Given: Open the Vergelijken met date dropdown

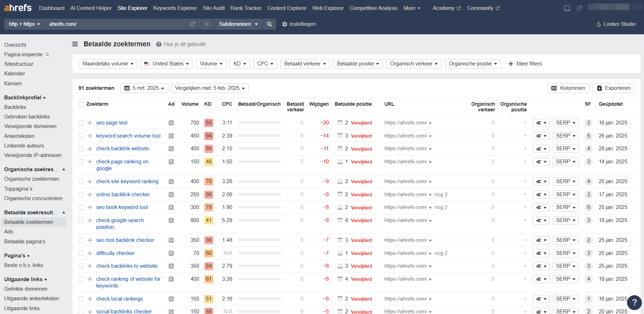Looking at the screenshot, I should click(x=210, y=88).
